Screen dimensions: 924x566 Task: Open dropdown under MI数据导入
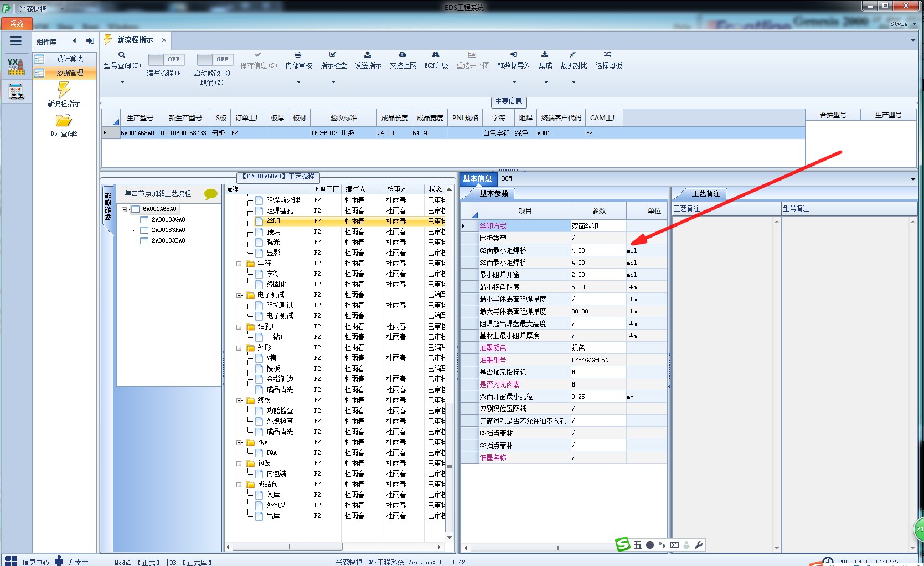point(514,83)
